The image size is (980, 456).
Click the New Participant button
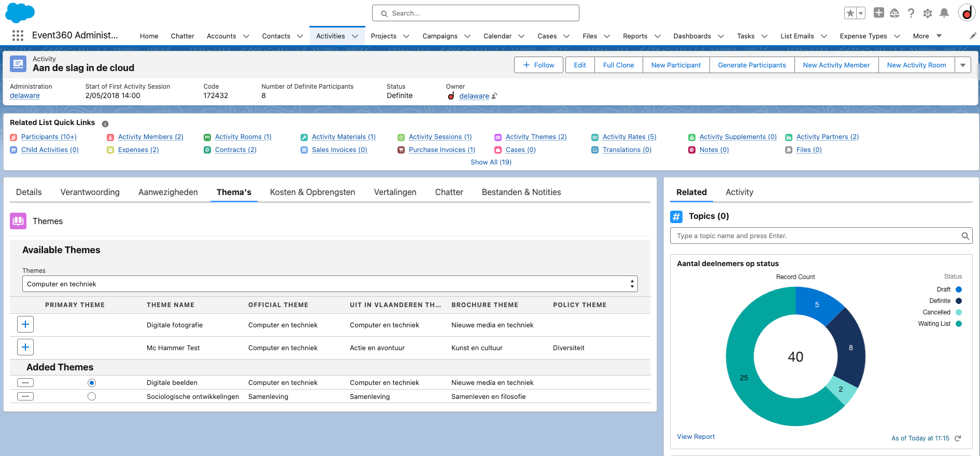676,65
